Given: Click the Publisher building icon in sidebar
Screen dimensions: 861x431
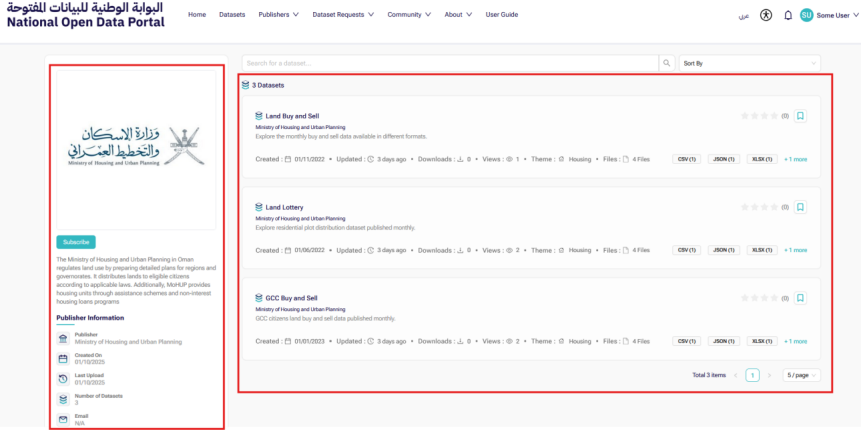Looking at the screenshot, I should point(63,338).
